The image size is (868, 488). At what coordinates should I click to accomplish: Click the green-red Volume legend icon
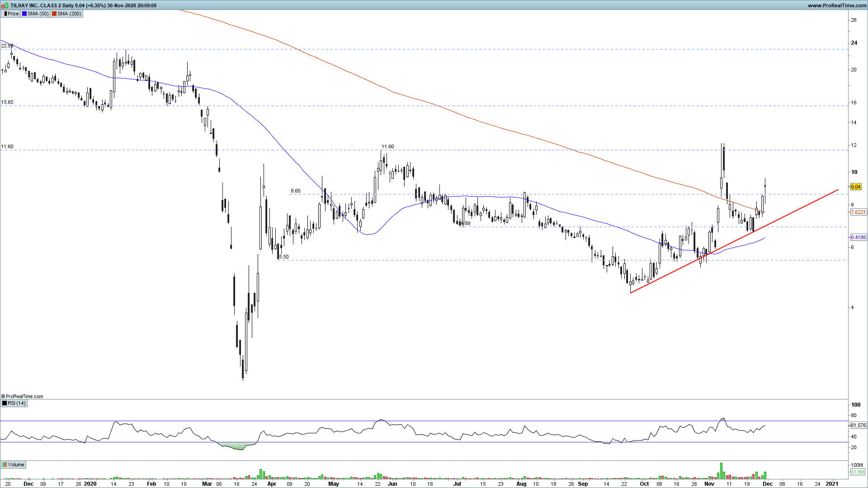click(5, 465)
